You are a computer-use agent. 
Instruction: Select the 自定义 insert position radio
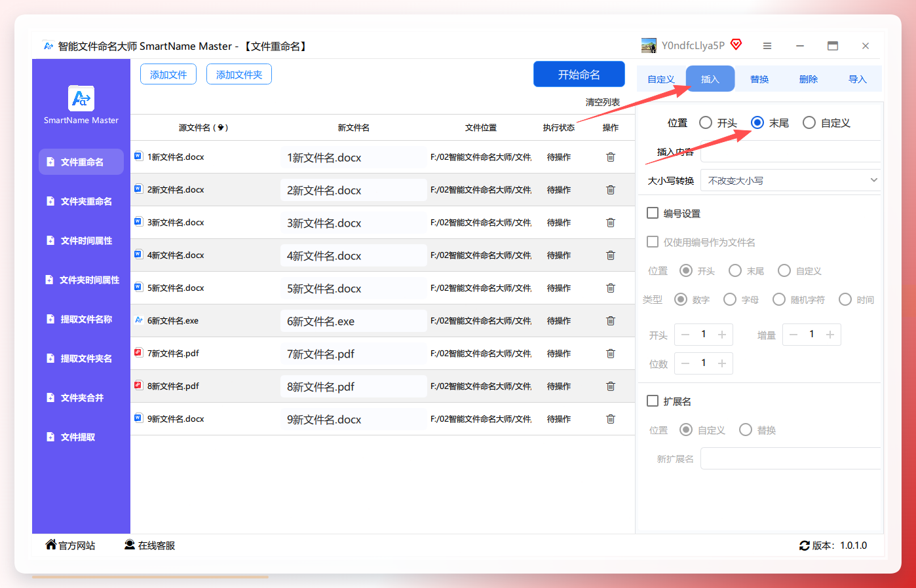tap(809, 122)
